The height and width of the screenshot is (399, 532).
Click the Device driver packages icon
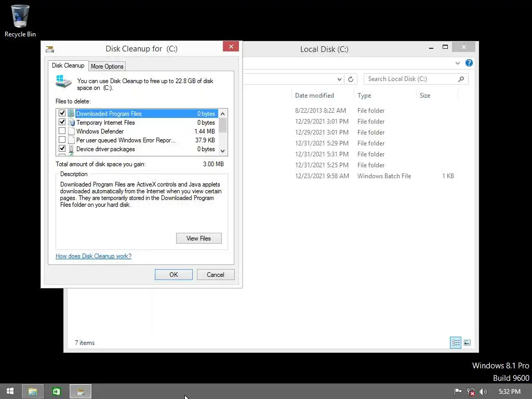click(x=71, y=149)
